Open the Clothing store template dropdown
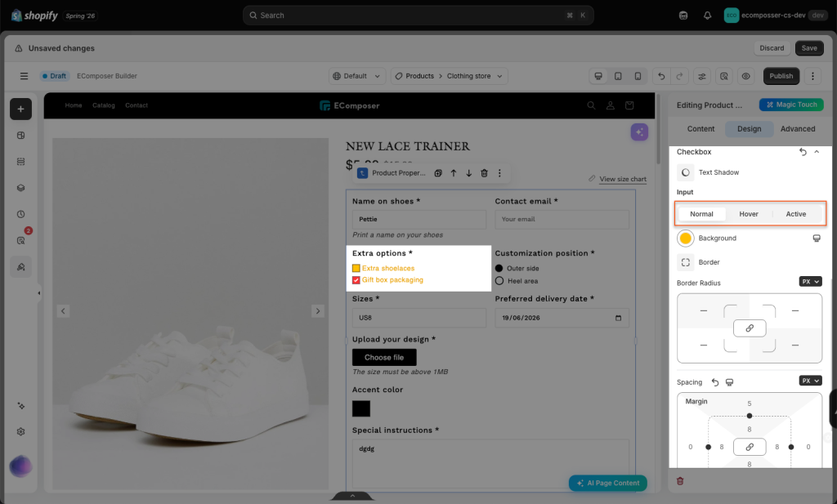Screen dimensions: 837x504 [x=475, y=76]
